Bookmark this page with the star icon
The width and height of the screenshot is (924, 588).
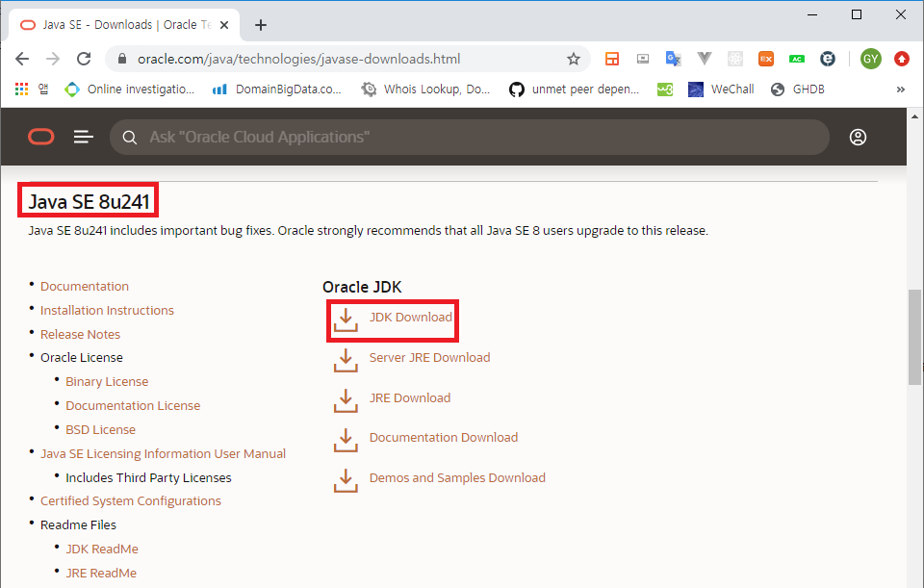(x=574, y=59)
